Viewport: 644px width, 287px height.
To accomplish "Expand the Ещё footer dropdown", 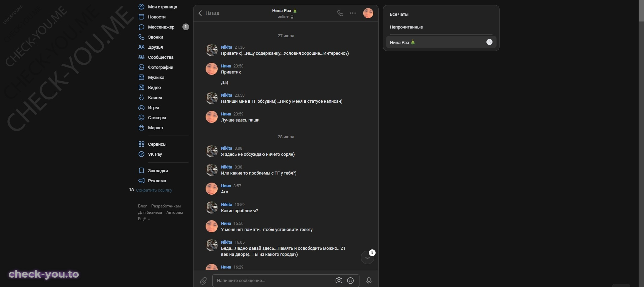I will click(x=144, y=219).
